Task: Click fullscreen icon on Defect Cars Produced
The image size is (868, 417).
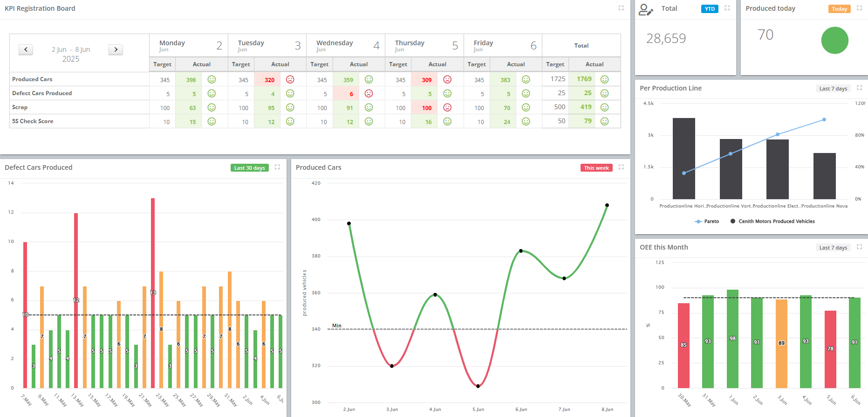Action: [x=277, y=167]
